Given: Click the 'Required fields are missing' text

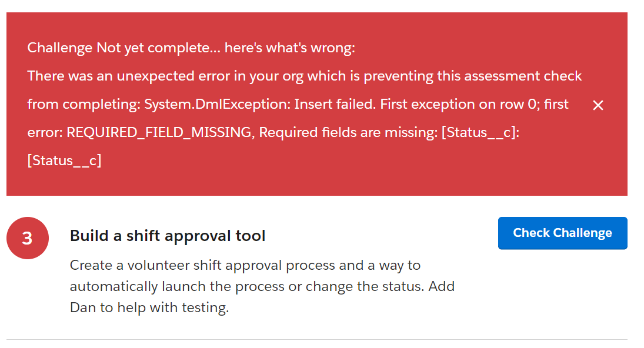Looking at the screenshot, I should [348, 132].
